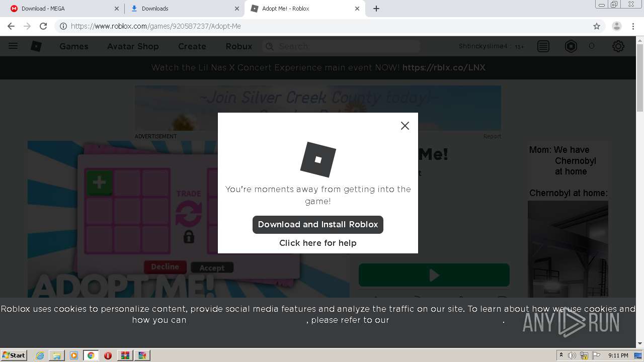Open the Click here for help link
The image size is (644, 362).
(318, 243)
